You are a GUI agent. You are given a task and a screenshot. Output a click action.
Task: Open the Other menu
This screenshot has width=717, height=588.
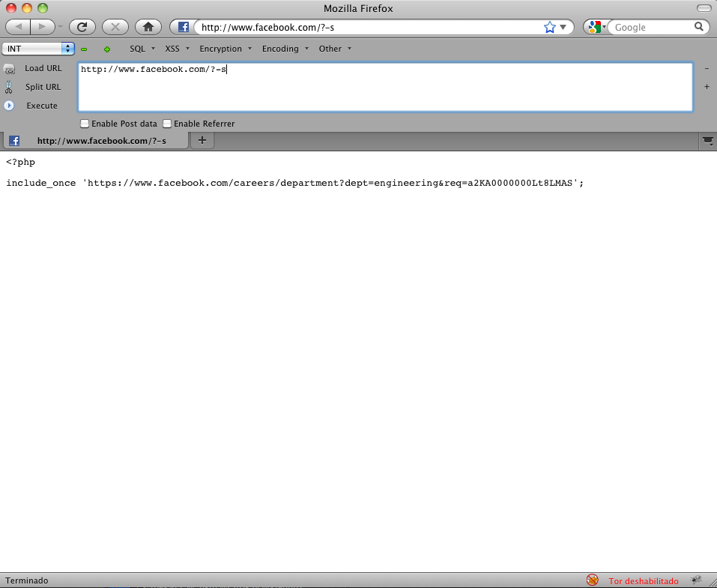click(335, 49)
